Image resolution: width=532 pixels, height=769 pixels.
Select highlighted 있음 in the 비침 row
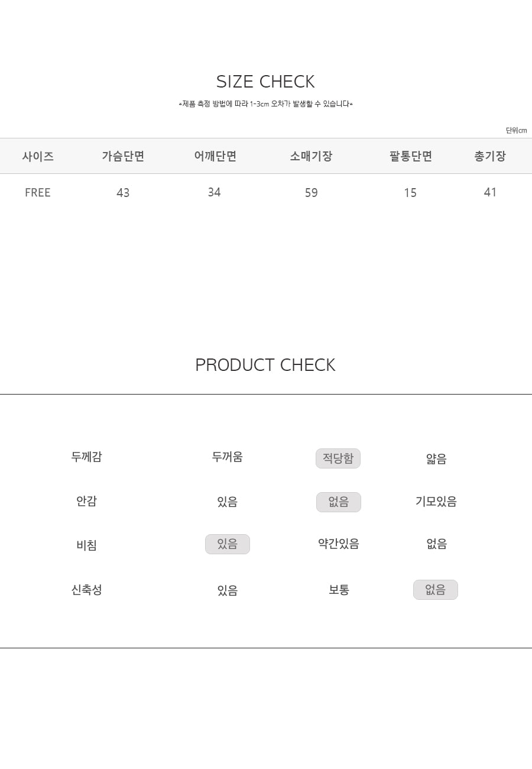point(228,544)
